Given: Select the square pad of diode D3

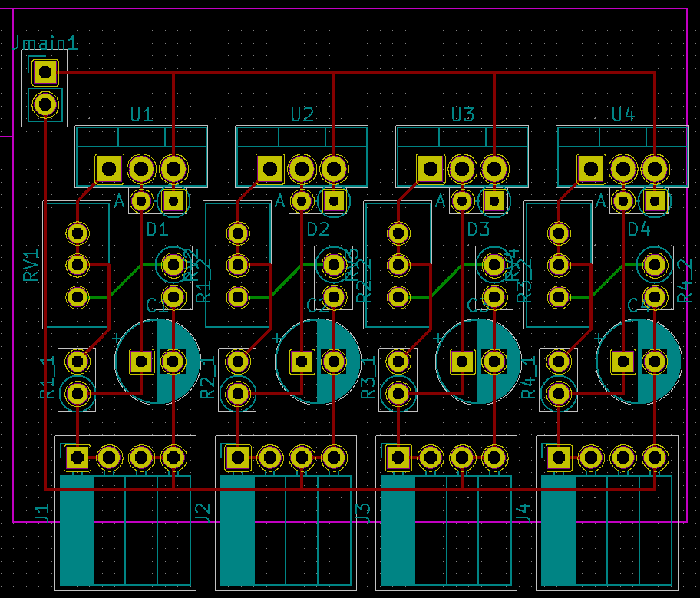Looking at the screenshot, I should click(x=494, y=201).
